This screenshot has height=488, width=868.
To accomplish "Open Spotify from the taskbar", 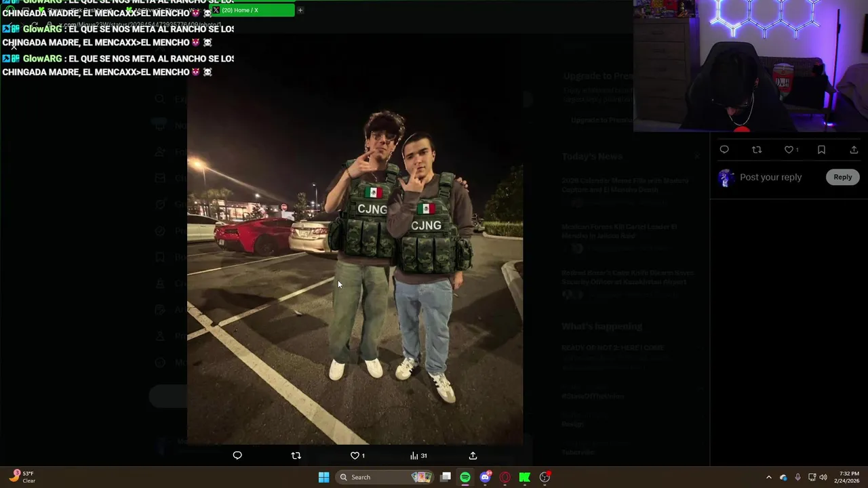I will (x=465, y=477).
